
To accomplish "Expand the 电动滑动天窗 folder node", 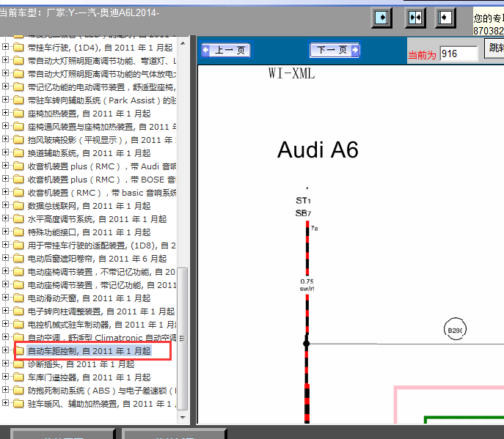I will click(5, 298).
